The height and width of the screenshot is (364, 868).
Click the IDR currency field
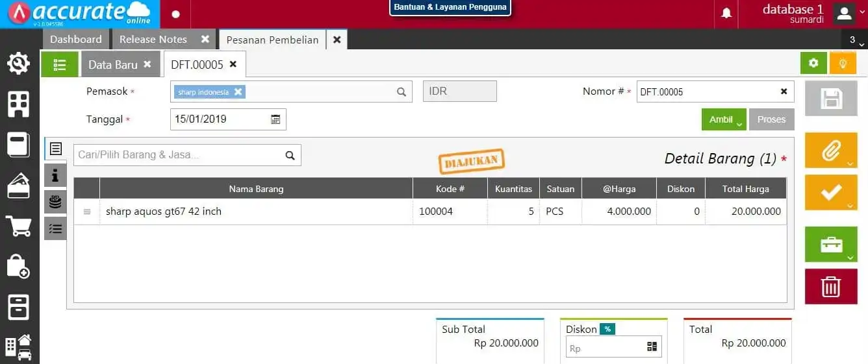tap(460, 91)
